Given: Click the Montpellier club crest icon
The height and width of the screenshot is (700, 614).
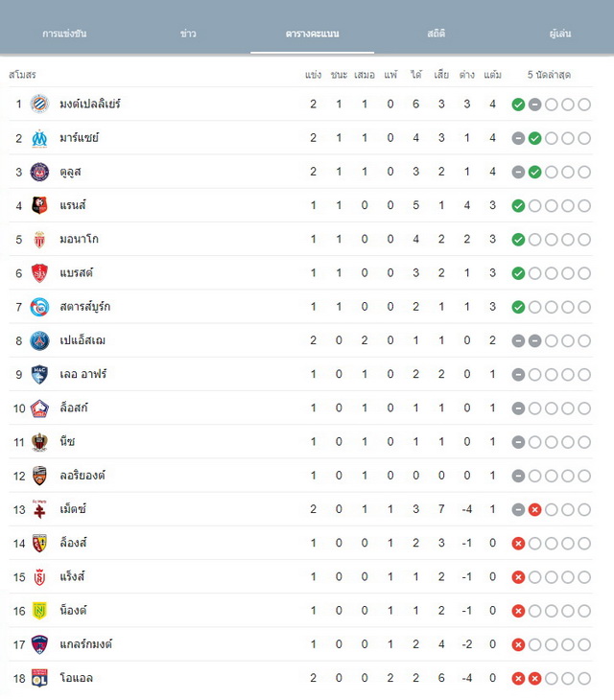Looking at the screenshot, I should click(x=39, y=104).
